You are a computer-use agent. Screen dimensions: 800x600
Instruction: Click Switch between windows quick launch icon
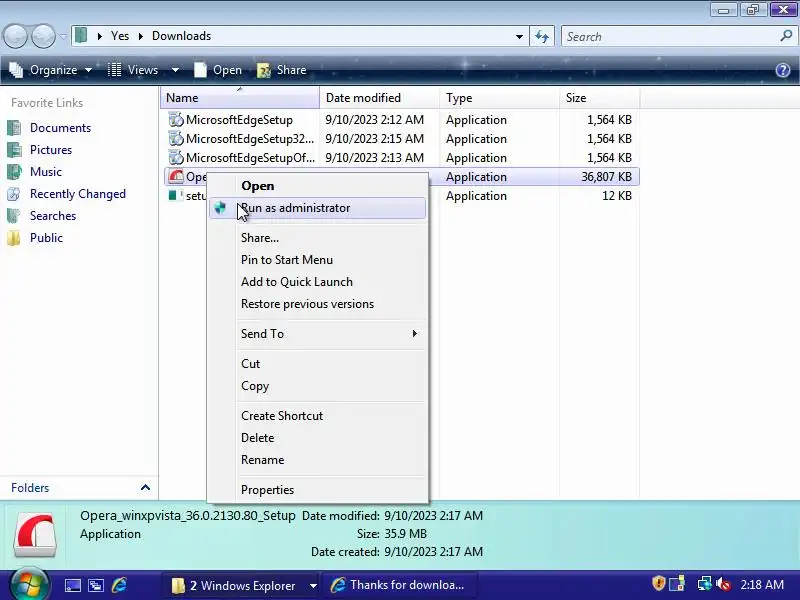pos(96,585)
